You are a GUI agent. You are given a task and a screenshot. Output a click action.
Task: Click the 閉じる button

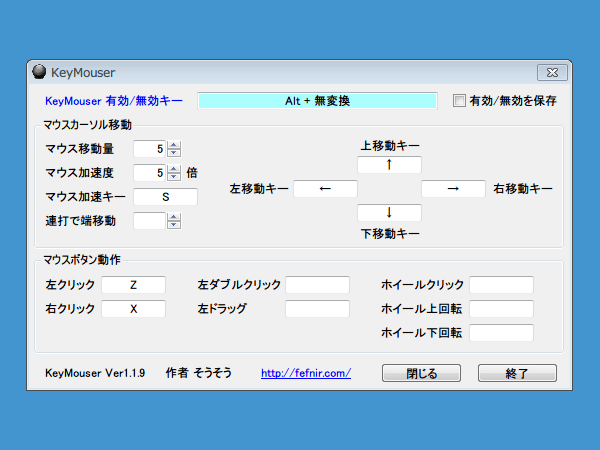(x=421, y=373)
